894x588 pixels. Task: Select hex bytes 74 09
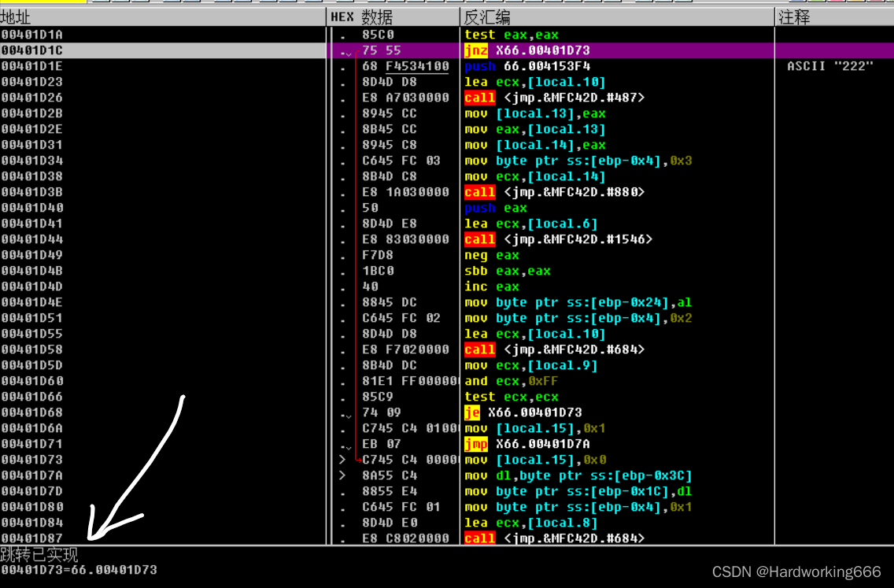382,412
